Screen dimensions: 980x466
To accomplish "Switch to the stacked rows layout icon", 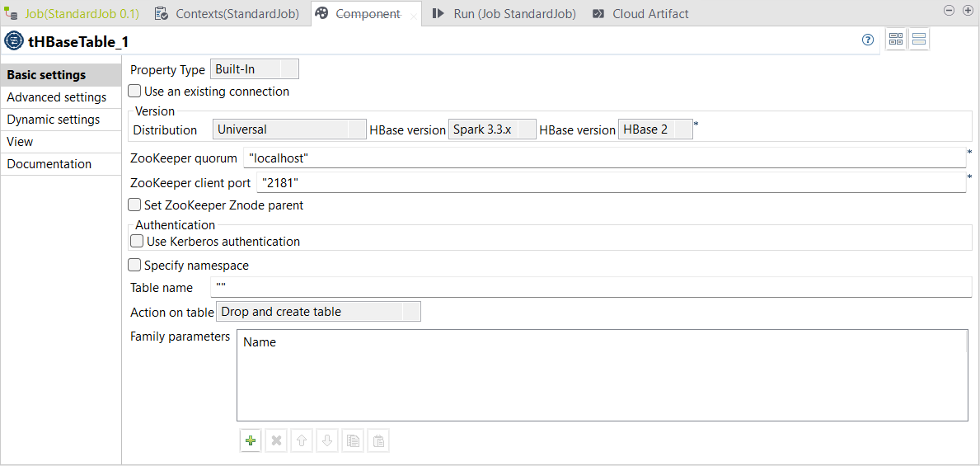I will click(x=919, y=40).
